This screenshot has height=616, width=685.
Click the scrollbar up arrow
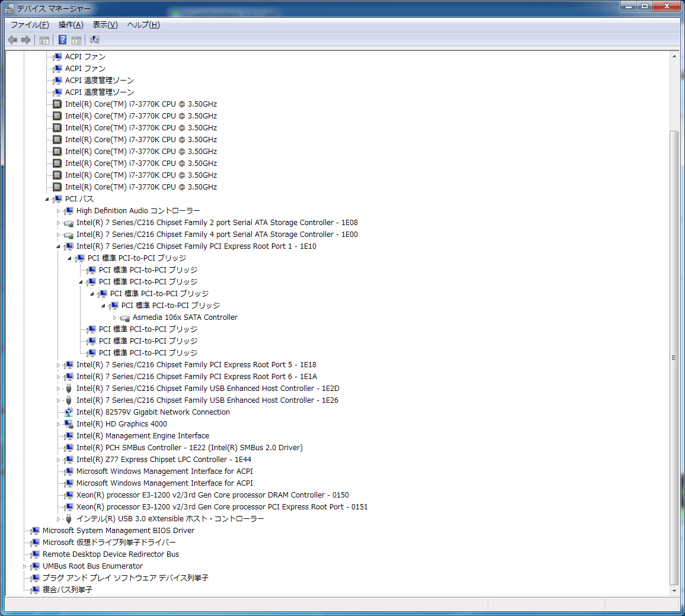(x=674, y=56)
